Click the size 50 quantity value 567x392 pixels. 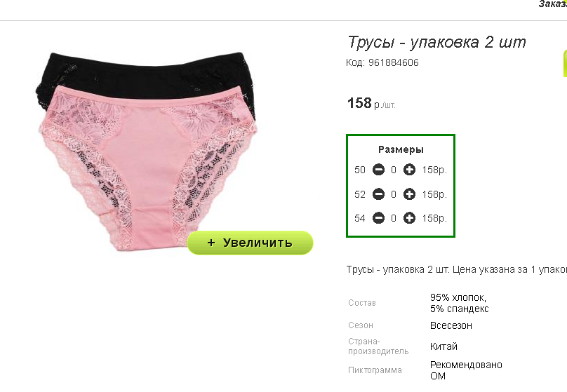(x=394, y=170)
